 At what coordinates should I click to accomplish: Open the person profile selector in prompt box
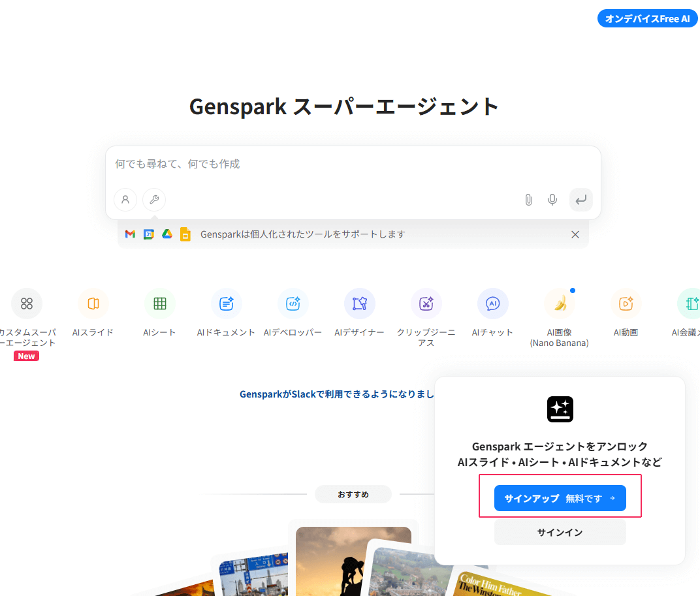pyautogui.click(x=125, y=200)
